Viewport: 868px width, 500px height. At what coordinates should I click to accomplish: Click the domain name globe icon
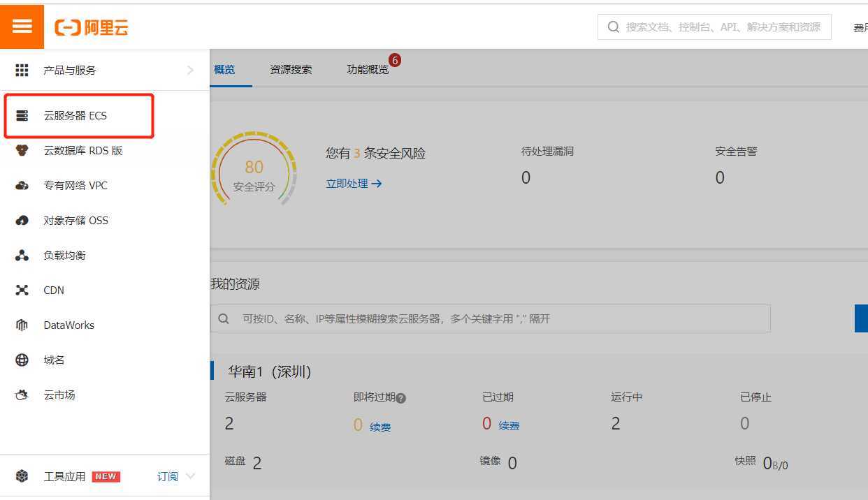(x=22, y=360)
